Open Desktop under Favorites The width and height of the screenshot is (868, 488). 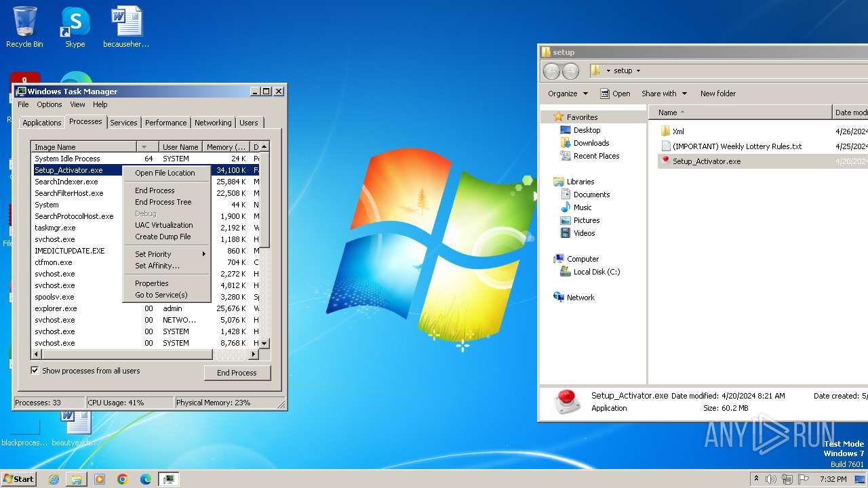pyautogui.click(x=587, y=130)
